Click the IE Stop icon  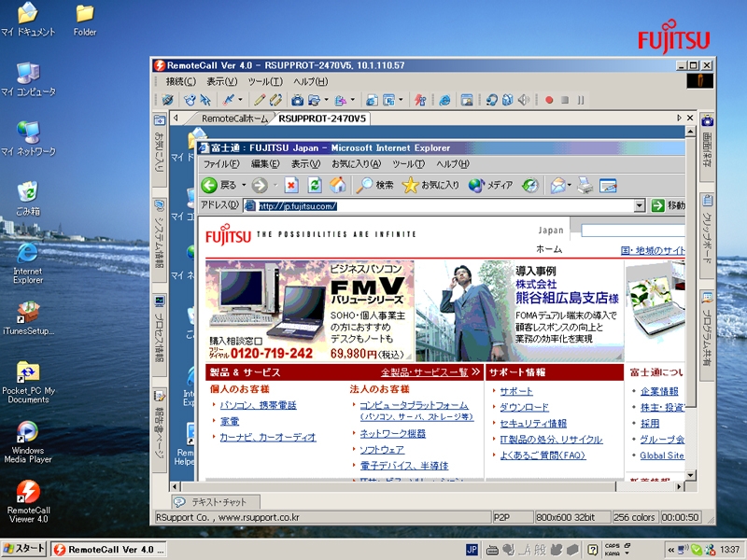click(291, 185)
